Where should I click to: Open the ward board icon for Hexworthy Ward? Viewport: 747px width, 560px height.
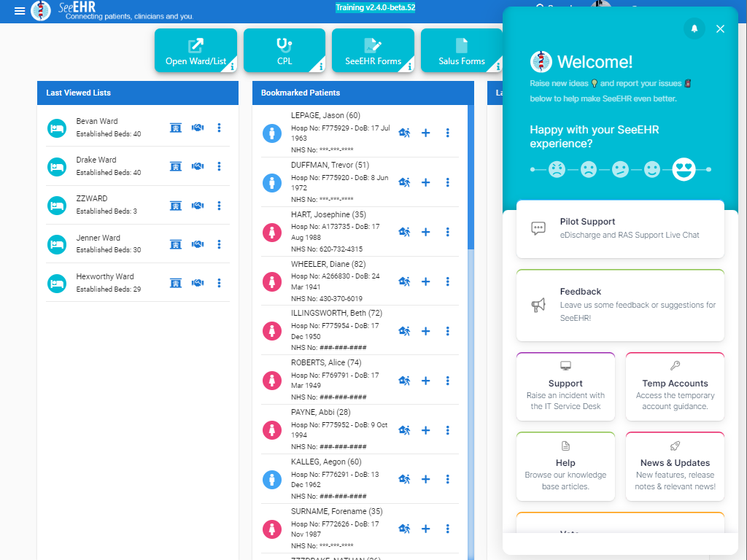coord(176,284)
